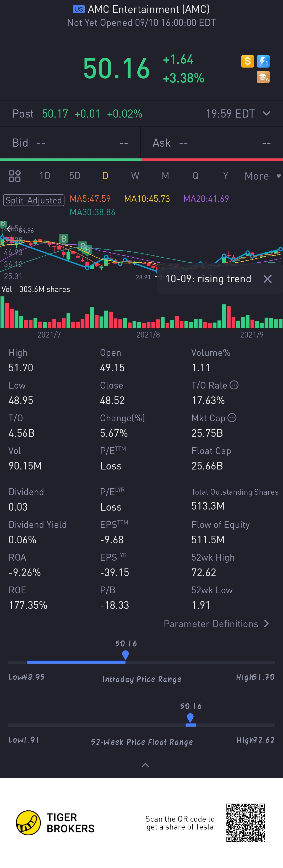Open the chart layout grid icon
283x868 pixels.
[x=14, y=175]
